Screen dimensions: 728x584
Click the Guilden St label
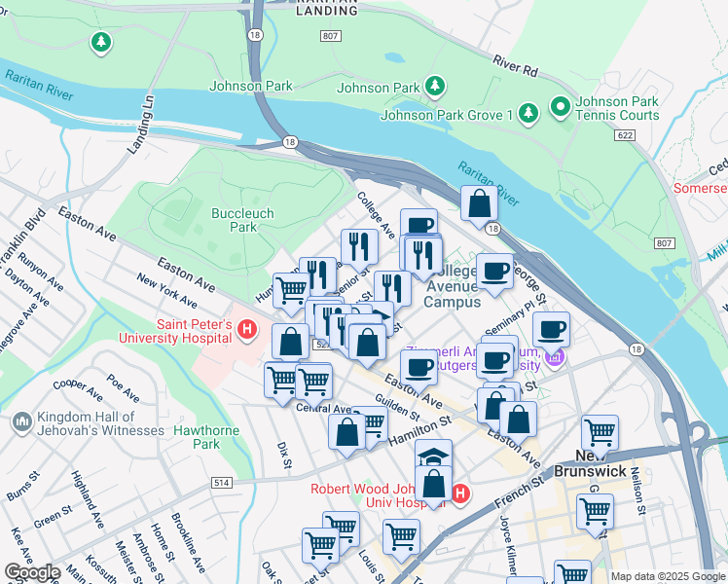click(398, 407)
